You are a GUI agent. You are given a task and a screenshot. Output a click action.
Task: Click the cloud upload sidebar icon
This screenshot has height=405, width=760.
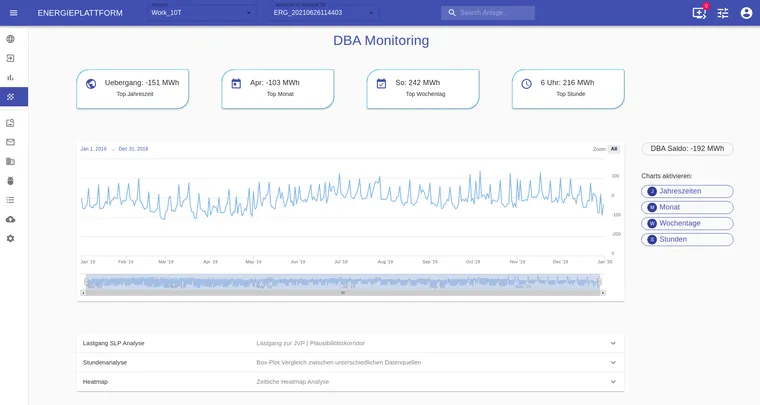point(10,219)
